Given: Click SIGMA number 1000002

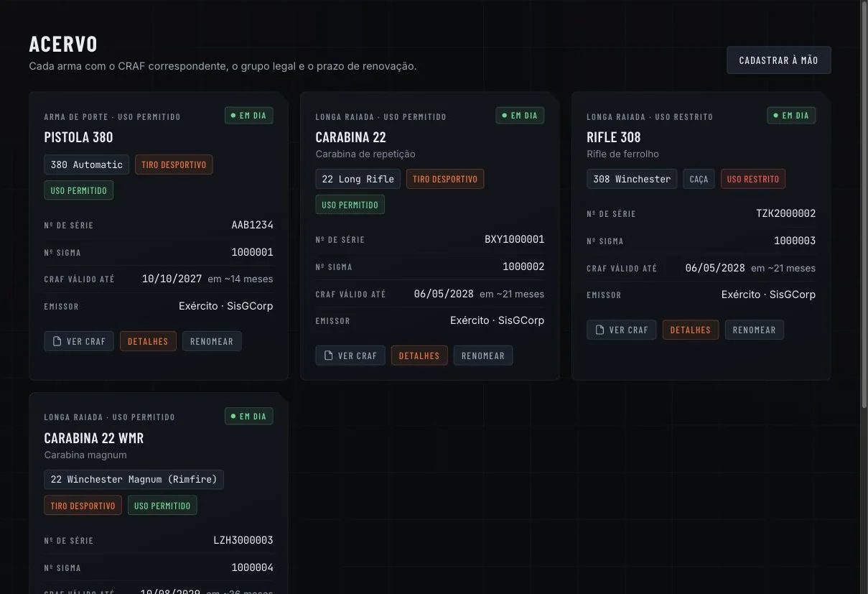Looking at the screenshot, I should pos(523,266).
